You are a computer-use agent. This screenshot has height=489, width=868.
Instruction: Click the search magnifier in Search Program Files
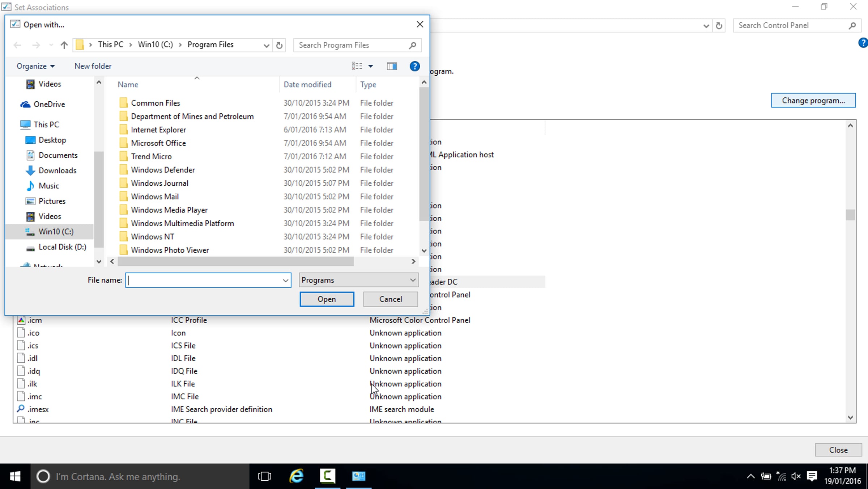click(x=413, y=45)
